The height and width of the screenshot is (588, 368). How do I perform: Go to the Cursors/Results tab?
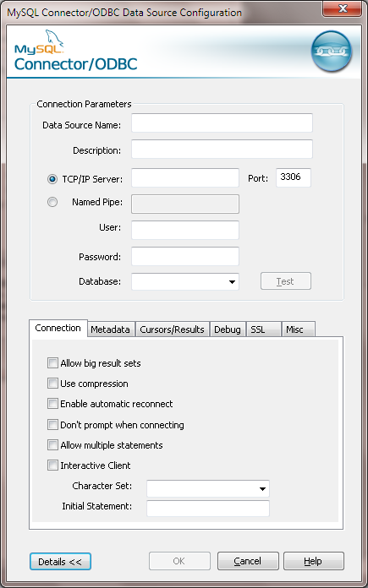(x=172, y=329)
